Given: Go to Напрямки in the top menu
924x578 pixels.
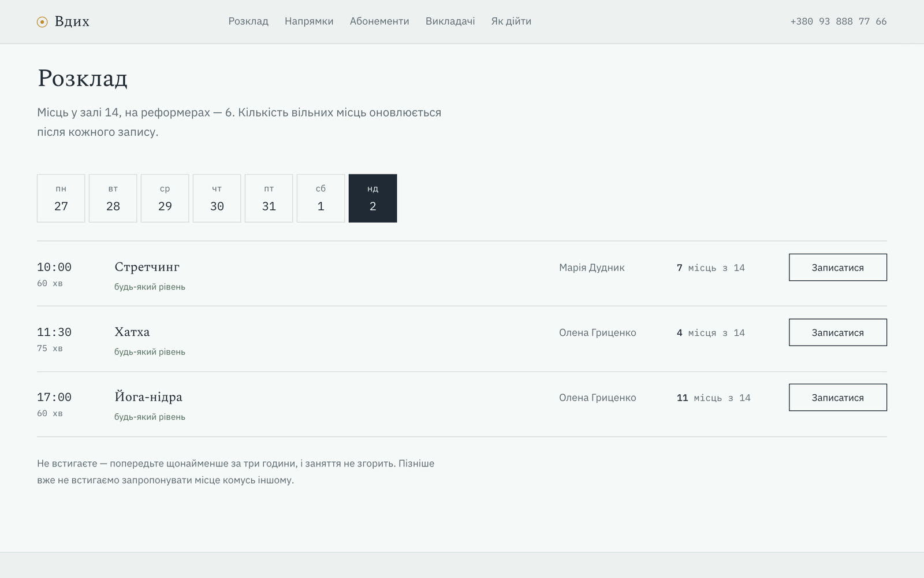Looking at the screenshot, I should tap(309, 21).
